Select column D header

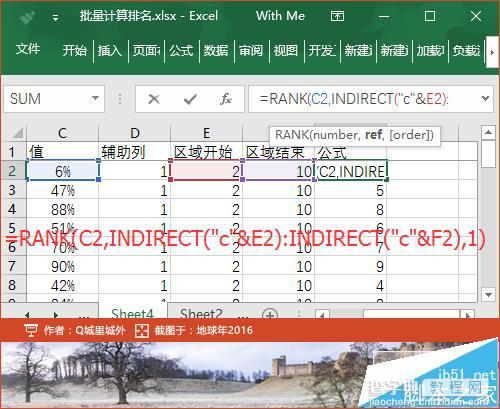(x=135, y=133)
